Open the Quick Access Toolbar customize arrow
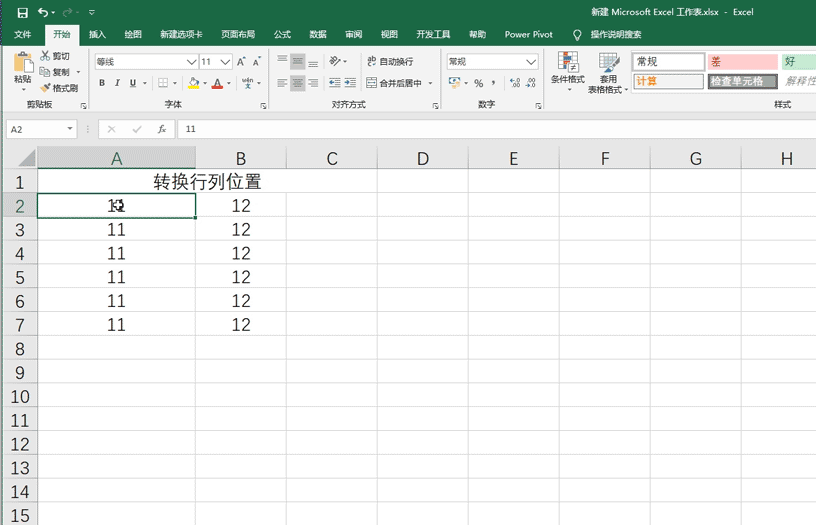This screenshot has width=816, height=525. coord(92,12)
